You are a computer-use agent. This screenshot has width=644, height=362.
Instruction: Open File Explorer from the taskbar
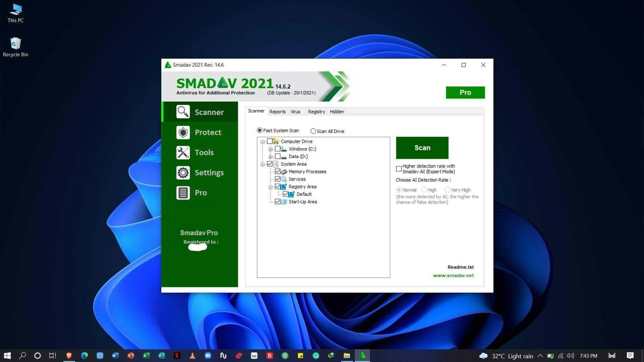(346, 356)
